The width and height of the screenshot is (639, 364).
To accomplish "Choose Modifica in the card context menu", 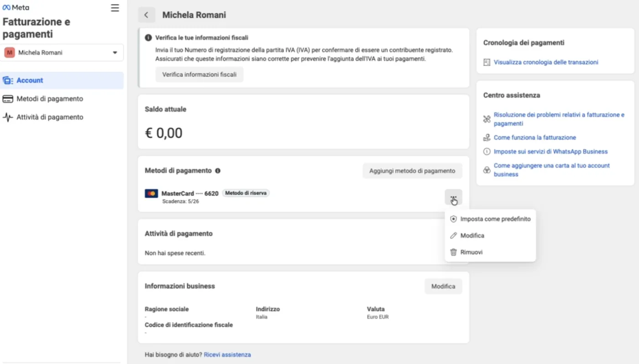I will 490,235.
